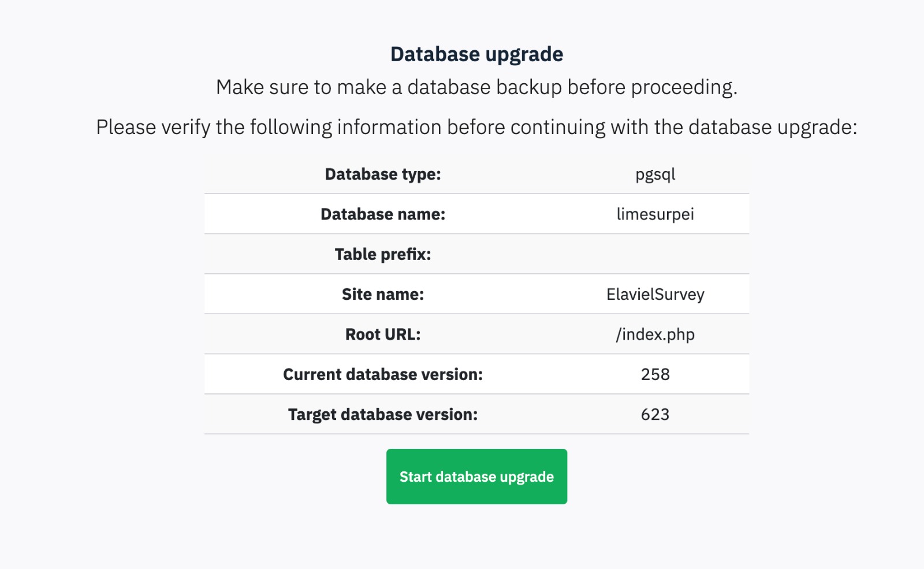Click the /index.php root URL value
924x569 pixels.
pyautogui.click(x=655, y=334)
